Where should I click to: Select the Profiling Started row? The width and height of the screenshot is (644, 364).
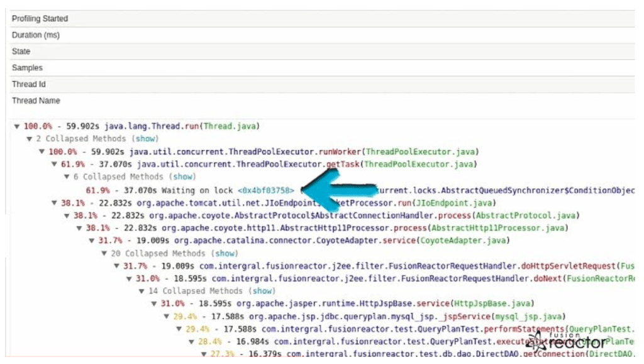pos(323,19)
